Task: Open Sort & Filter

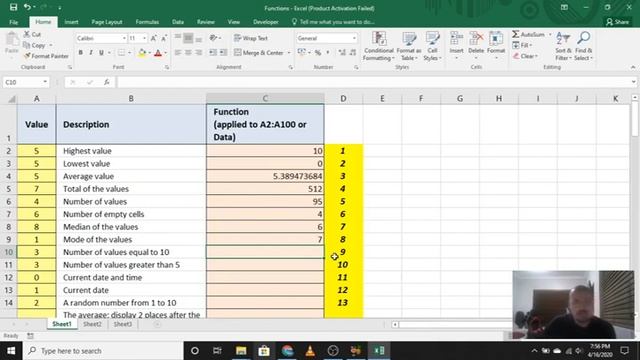Action: pos(563,46)
